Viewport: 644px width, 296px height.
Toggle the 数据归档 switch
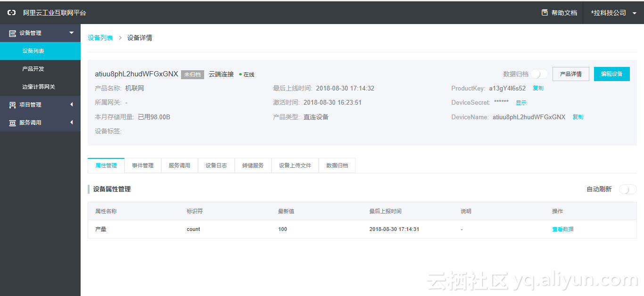click(x=539, y=74)
